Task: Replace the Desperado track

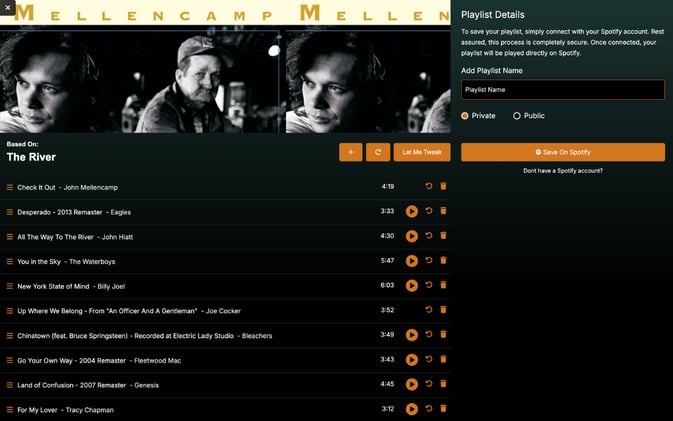Action: pos(428,211)
